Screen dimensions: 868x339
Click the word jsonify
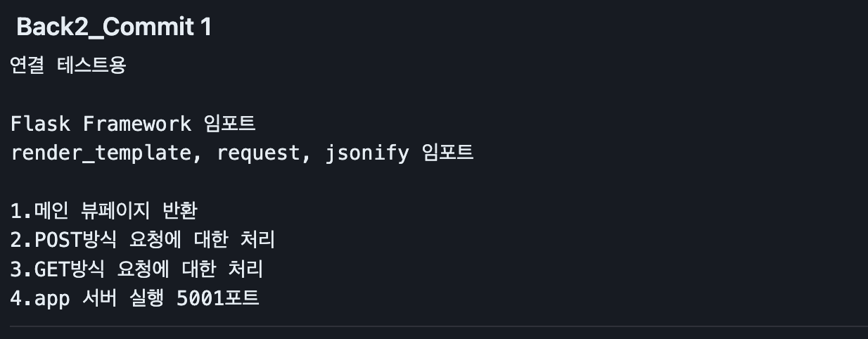pos(367,153)
